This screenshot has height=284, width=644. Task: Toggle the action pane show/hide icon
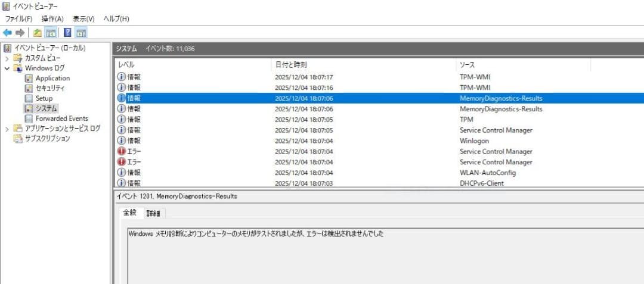click(81, 33)
